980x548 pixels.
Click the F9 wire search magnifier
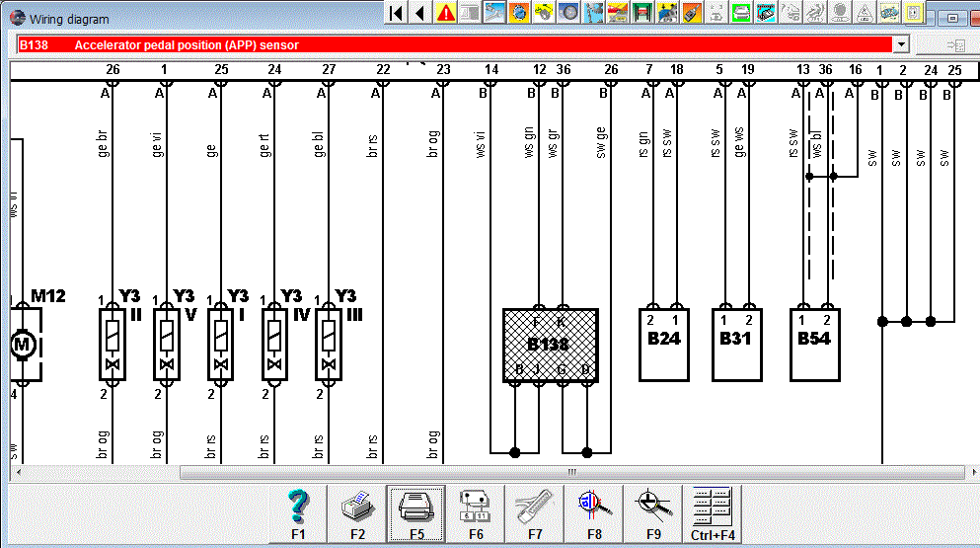click(x=651, y=513)
